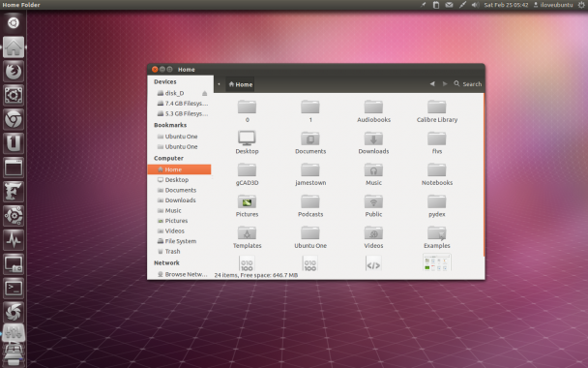Go to Pictures in the sidebar
The width and height of the screenshot is (588, 368).
tap(172, 221)
